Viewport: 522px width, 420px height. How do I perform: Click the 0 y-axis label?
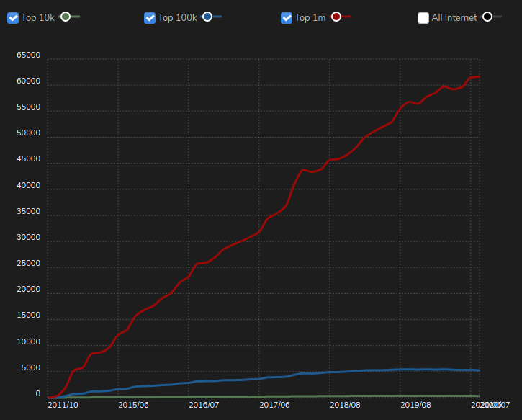(38, 394)
